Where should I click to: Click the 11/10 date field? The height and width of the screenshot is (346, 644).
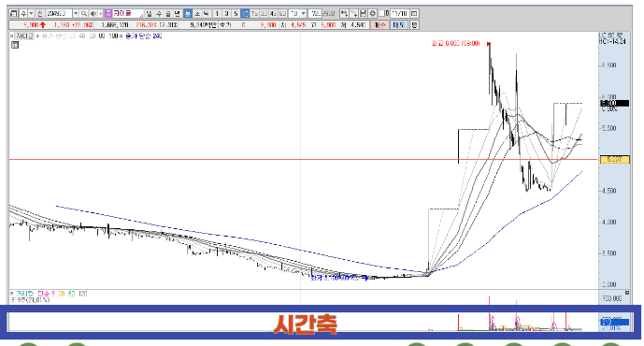tap(399, 14)
